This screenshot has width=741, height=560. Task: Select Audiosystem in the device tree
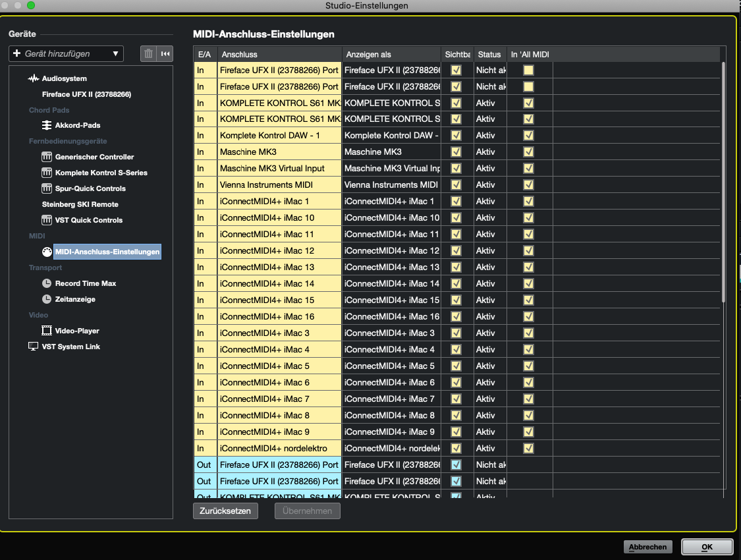click(x=65, y=78)
